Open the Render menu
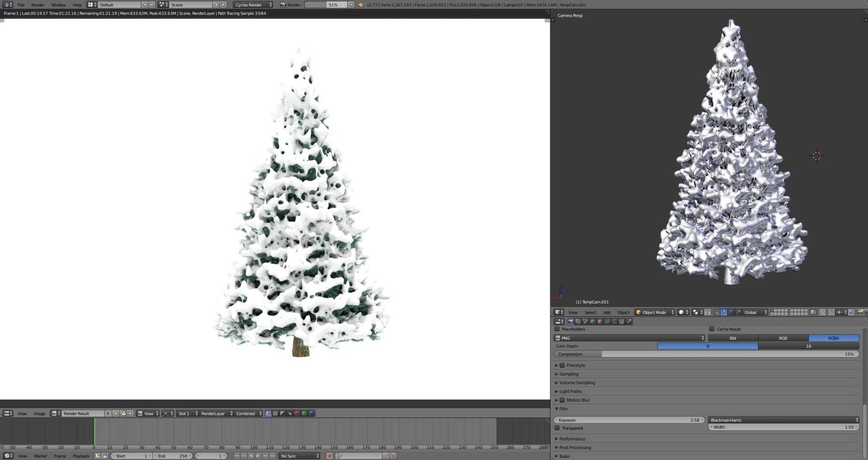This screenshot has width=868, height=460. pyautogui.click(x=37, y=4)
